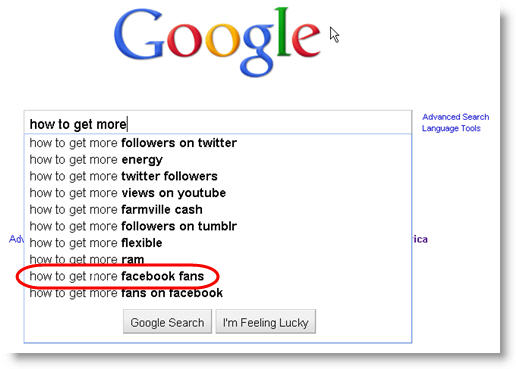The width and height of the screenshot is (516, 369).
Task: Choose 'fans on facebook' suggestion
Action: point(218,293)
